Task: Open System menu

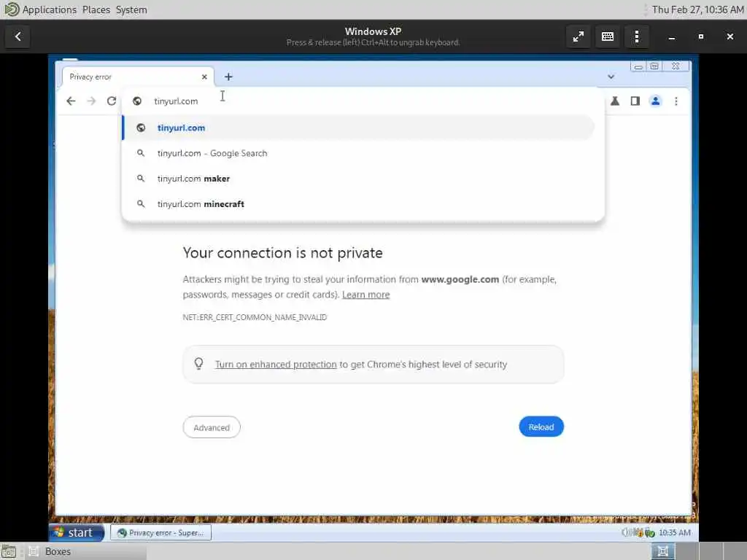Action: tap(131, 9)
